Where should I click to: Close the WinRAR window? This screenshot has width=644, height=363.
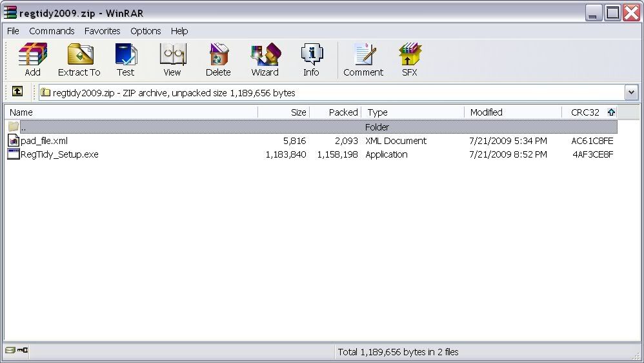pyautogui.click(x=631, y=13)
